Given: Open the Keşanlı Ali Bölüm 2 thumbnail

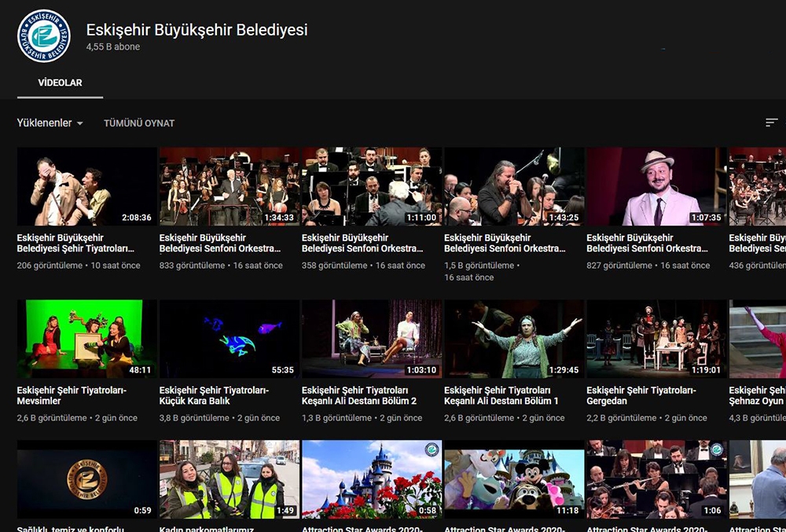Looking at the screenshot, I should pyautogui.click(x=372, y=339).
